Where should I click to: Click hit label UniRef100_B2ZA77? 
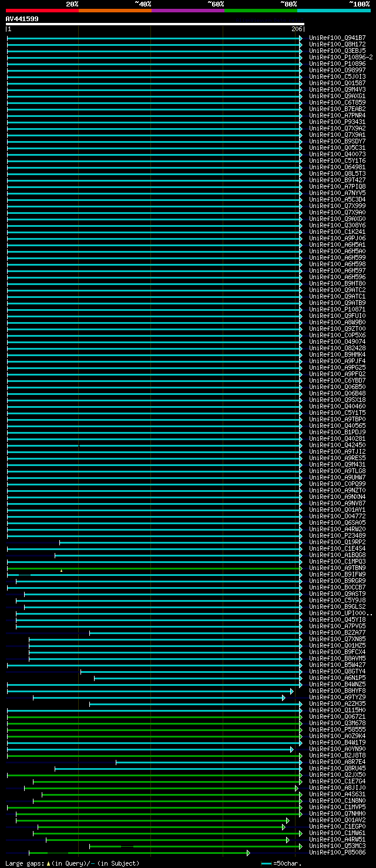point(337,632)
